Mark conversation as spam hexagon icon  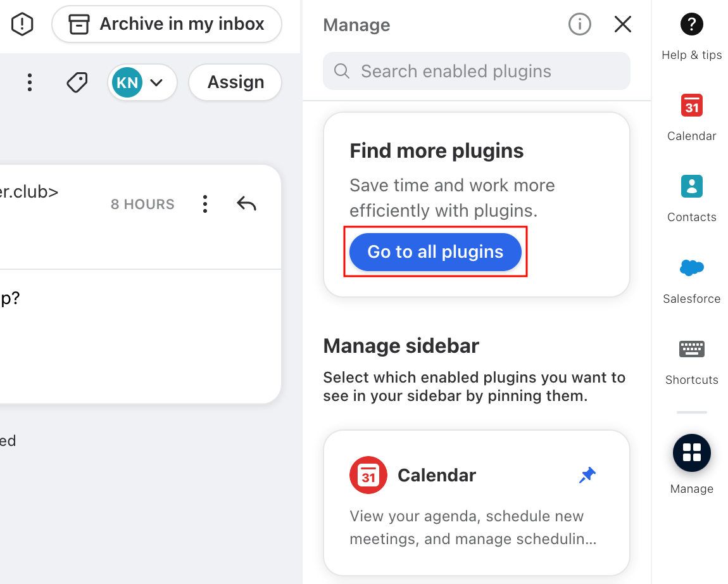click(22, 24)
